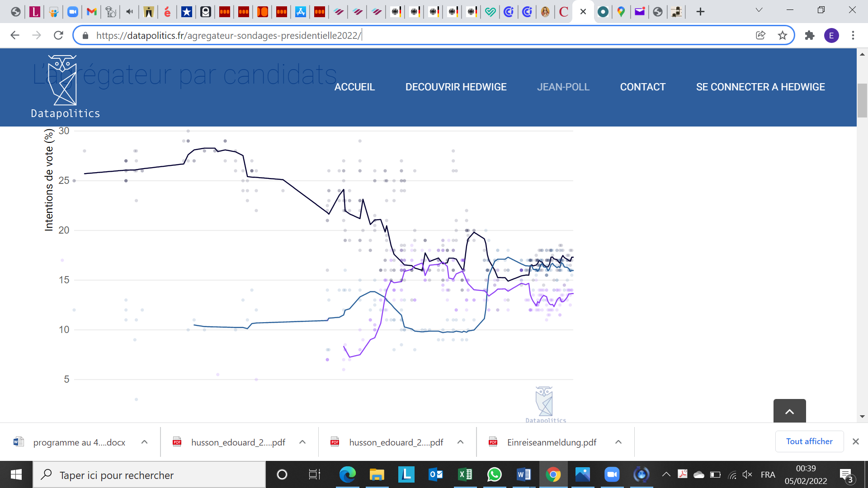Open Excel from the taskbar
The image size is (868, 488).
coord(465,474)
